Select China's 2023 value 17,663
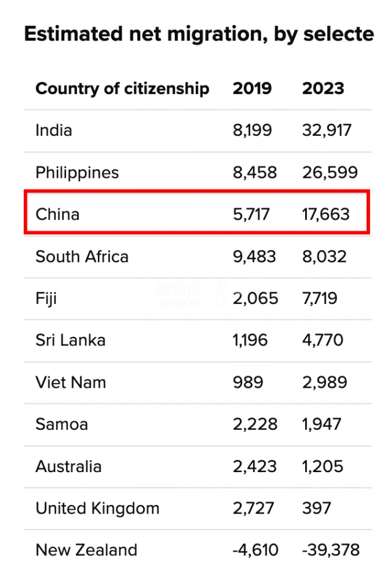392x584 pixels. [326, 215]
